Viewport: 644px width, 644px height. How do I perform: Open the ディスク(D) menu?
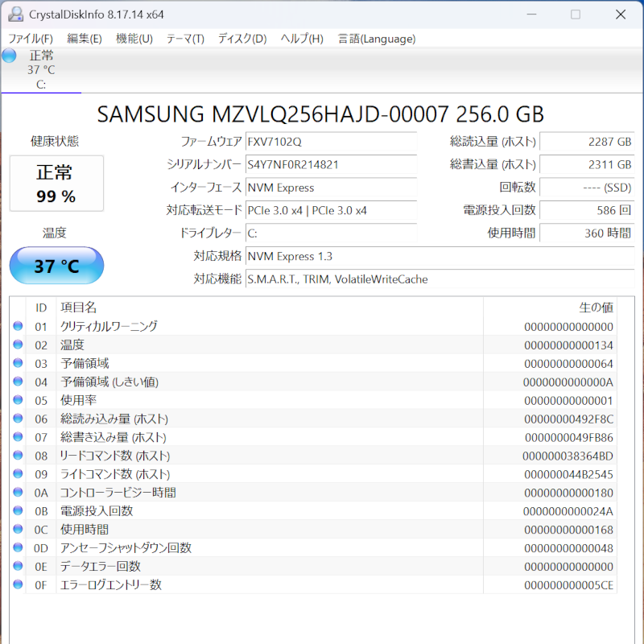click(x=242, y=39)
